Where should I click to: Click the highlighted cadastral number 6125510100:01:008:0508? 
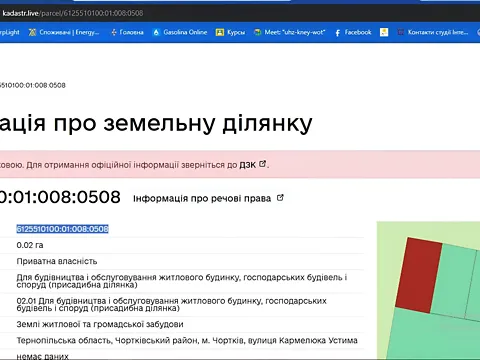coord(62,229)
